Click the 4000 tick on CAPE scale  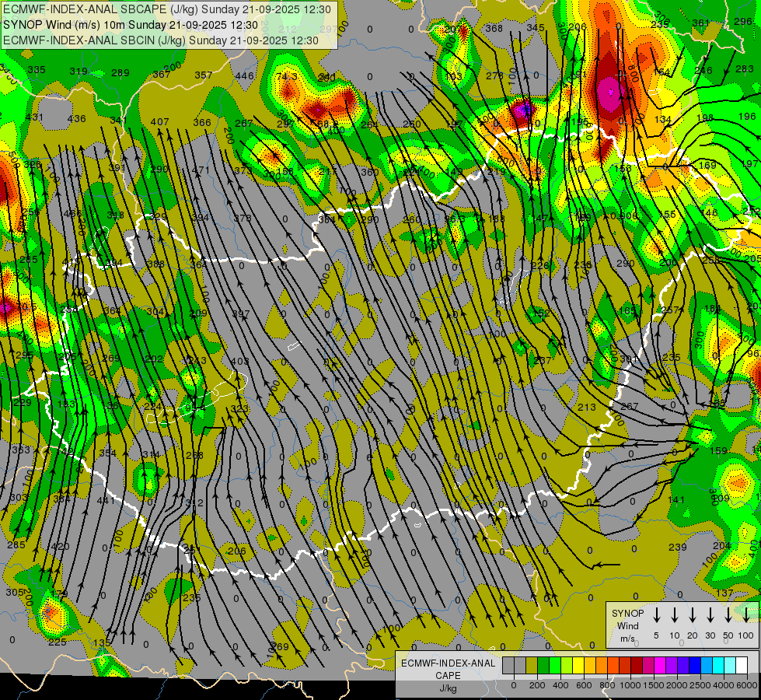[724, 685]
